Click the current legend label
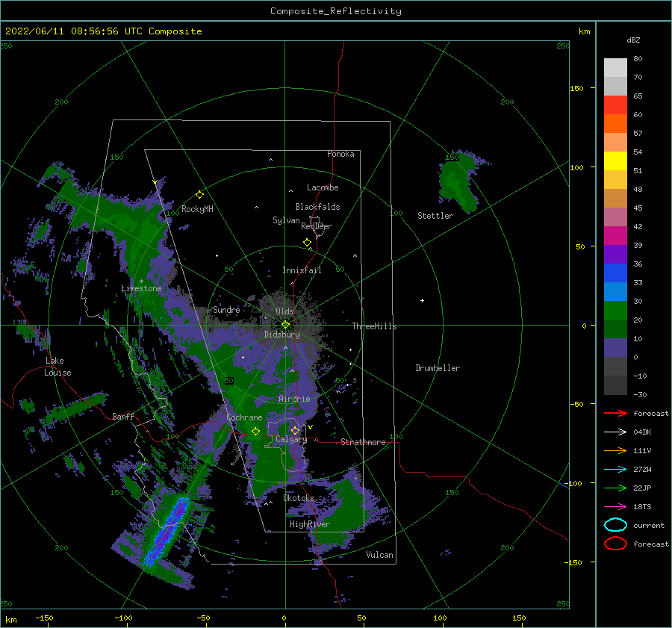Viewport: 672px width, 628px height. coord(649,526)
